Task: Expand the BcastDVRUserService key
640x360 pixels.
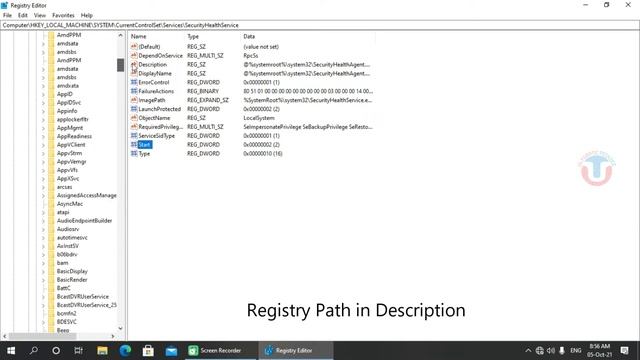Action: (43, 296)
